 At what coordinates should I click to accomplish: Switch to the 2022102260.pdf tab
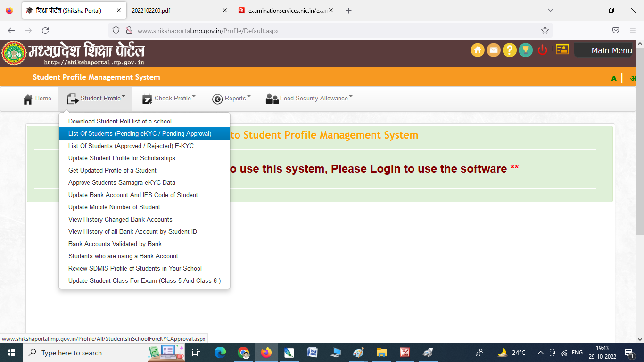point(174,10)
